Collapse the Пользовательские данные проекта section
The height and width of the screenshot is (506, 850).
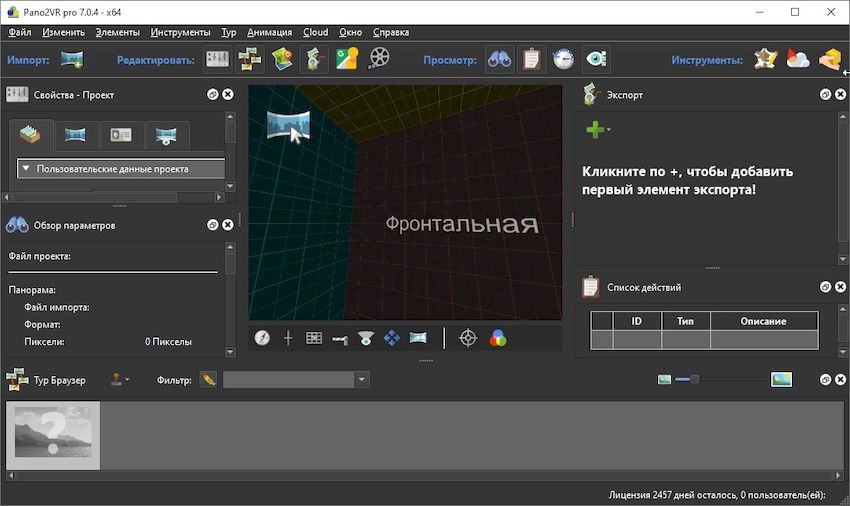[x=25, y=169]
